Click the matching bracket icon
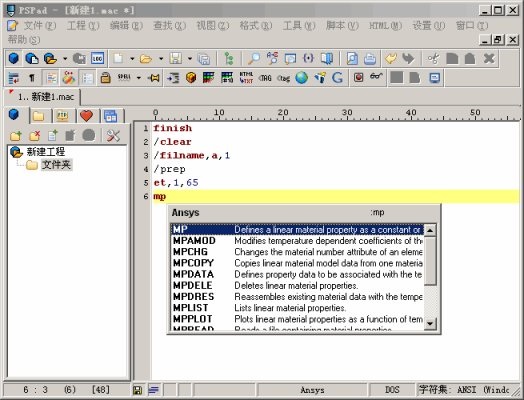This screenshot has height=400, width=524. coord(308,58)
